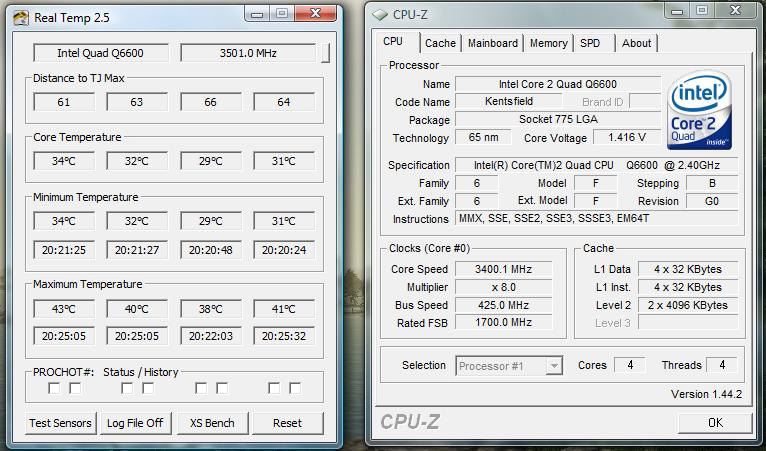Click the CPU-Z title bar diamond icon
The height and width of the screenshot is (451, 766).
pos(379,15)
